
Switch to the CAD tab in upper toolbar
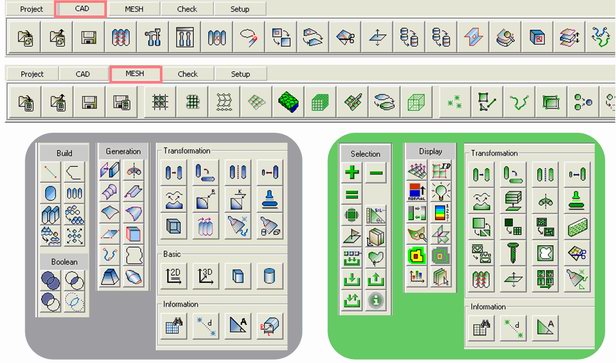(x=81, y=9)
